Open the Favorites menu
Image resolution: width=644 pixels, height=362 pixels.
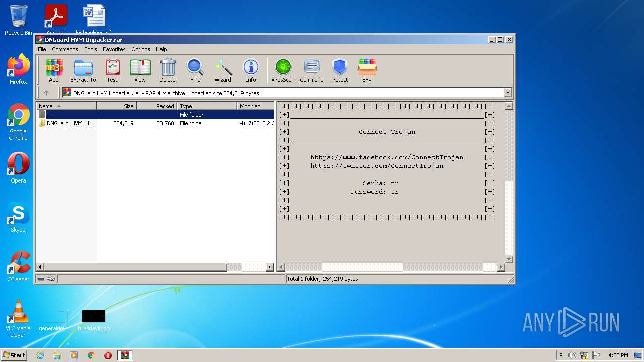114,49
